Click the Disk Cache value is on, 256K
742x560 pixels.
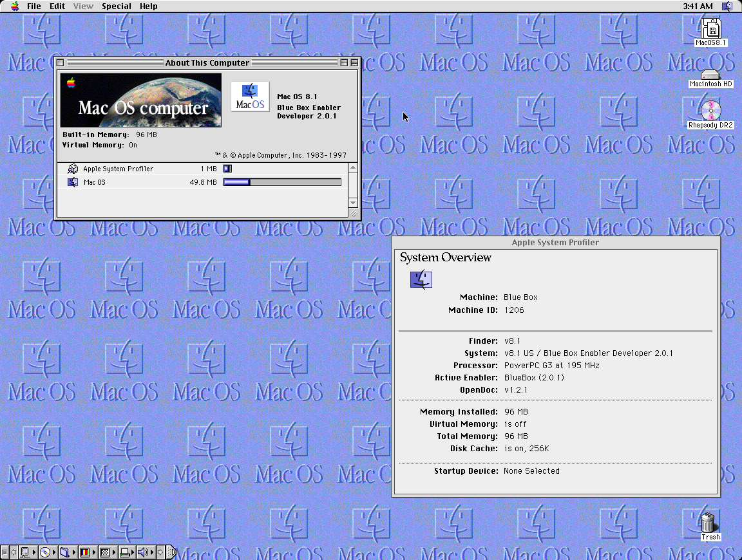tap(527, 449)
